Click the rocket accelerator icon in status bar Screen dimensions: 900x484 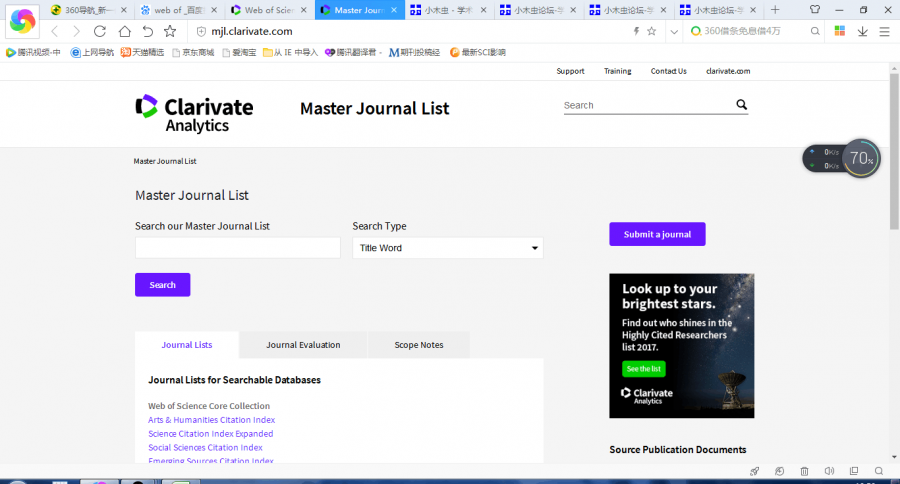[755, 471]
